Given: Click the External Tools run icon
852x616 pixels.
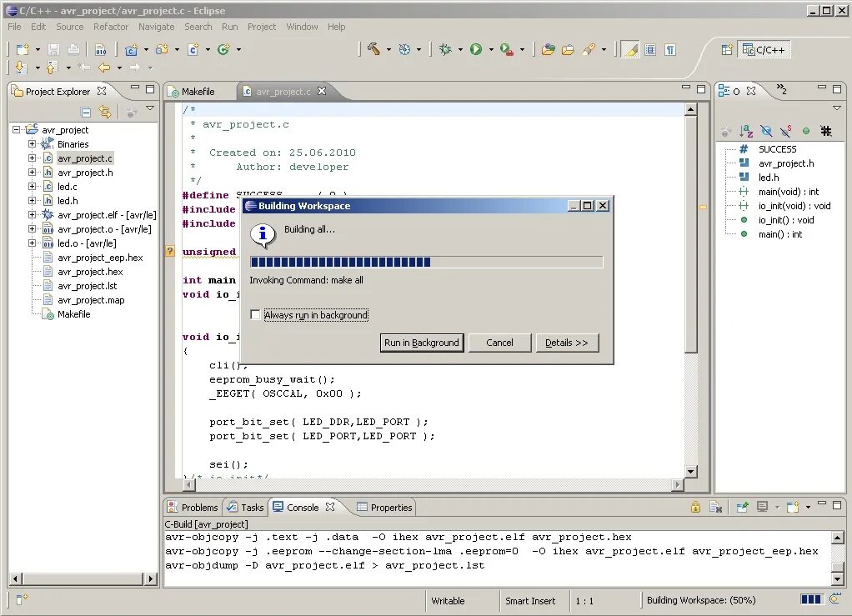Looking at the screenshot, I should [x=506, y=49].
